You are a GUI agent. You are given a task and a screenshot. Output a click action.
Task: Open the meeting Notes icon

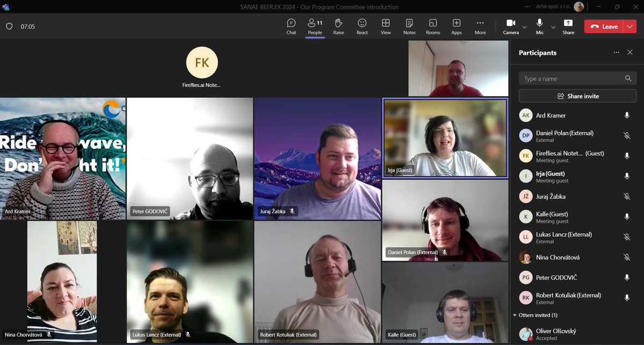409,26
